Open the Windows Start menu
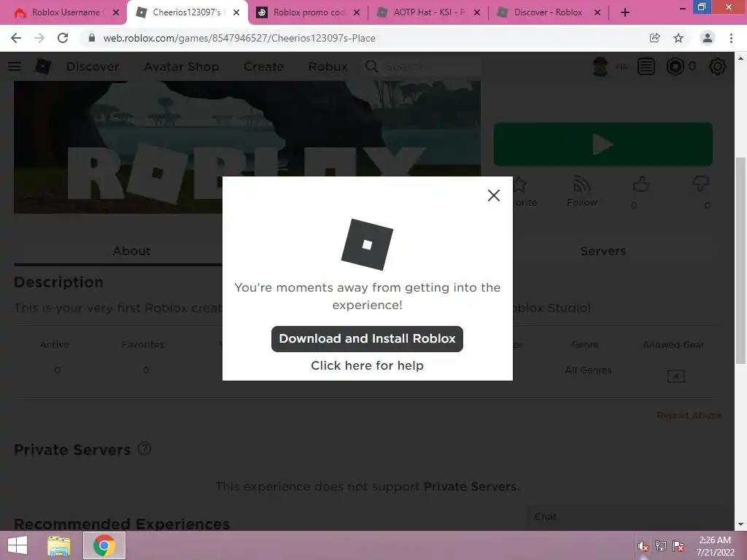The height and width of the screenshot is (560, 747). [18, 545]
